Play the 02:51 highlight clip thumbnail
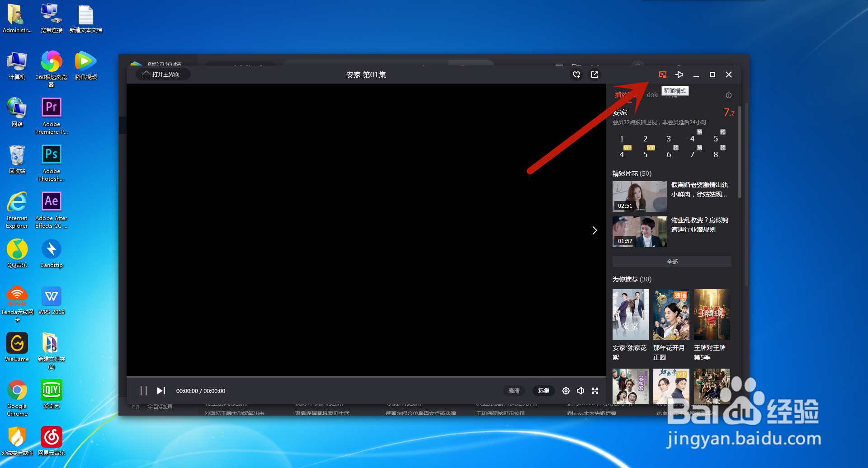This screenshot has height=468, width=868. [639, 197]
